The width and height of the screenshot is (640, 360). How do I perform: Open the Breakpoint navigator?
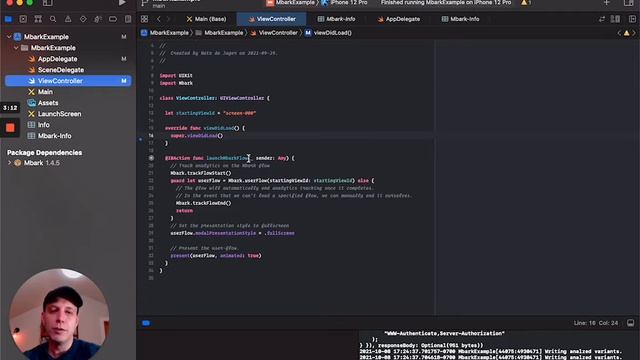113,19
